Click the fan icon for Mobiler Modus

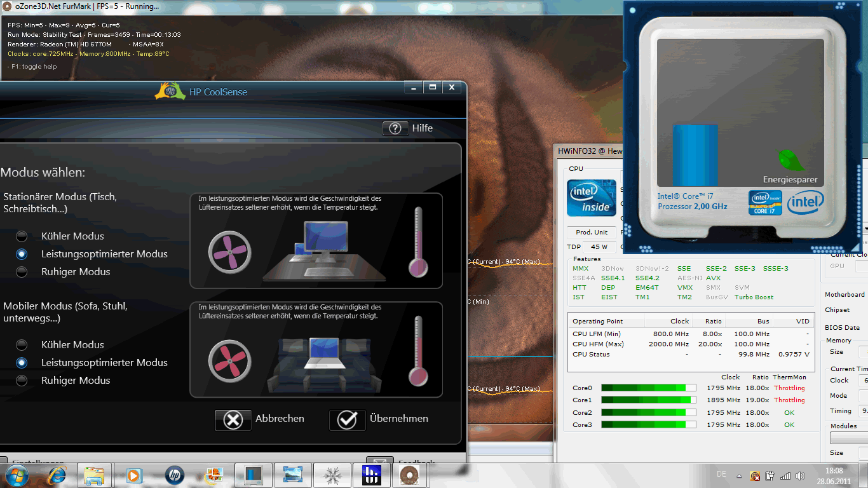tap(230, 361)
